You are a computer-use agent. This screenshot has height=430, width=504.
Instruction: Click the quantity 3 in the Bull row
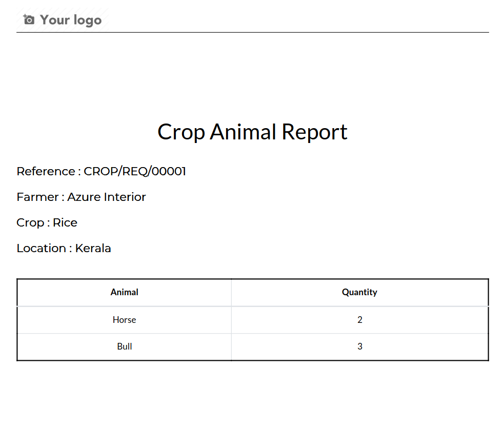point(360,346)
